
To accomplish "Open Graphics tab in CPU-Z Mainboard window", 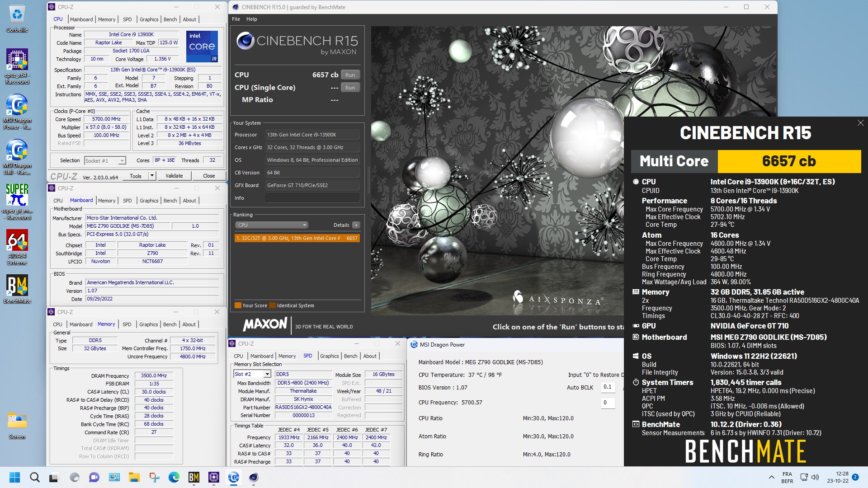I will point(149,201).
